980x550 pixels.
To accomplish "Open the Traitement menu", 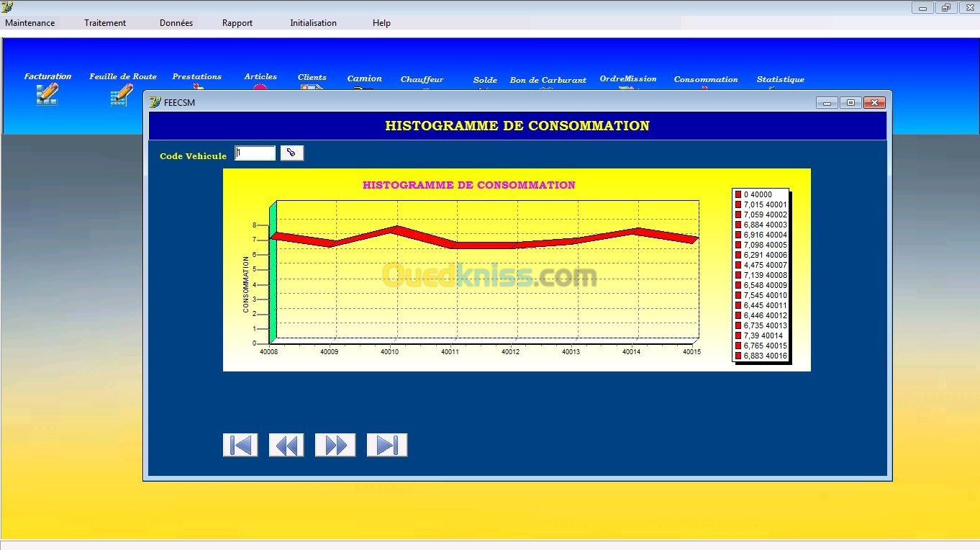I will (x=105, y=23).
